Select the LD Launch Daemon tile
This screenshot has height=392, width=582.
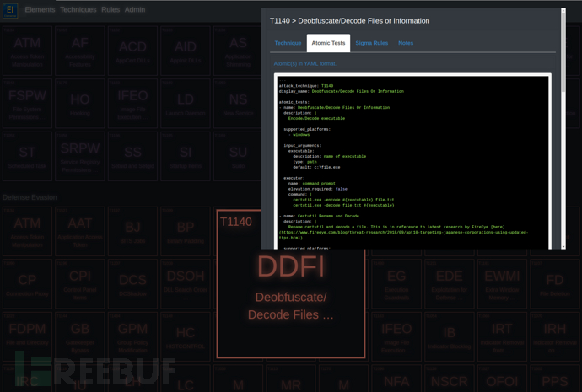point(186,104)
